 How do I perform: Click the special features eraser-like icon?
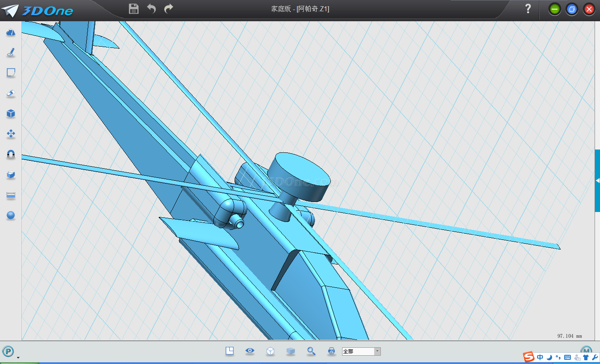tap(11, 93)
